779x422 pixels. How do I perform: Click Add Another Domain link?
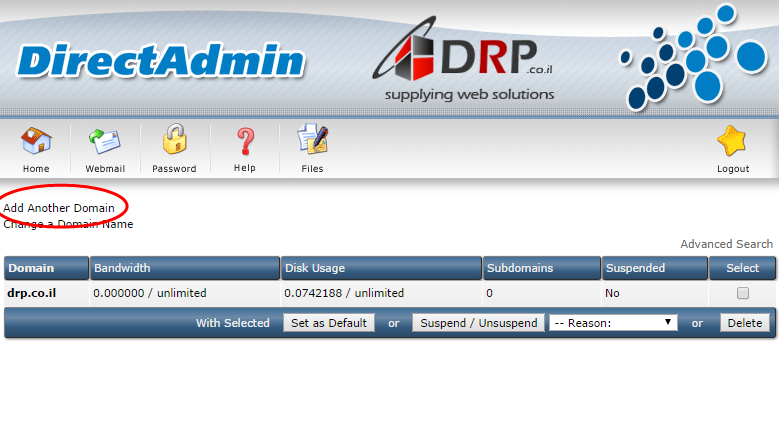pos(59,208)
